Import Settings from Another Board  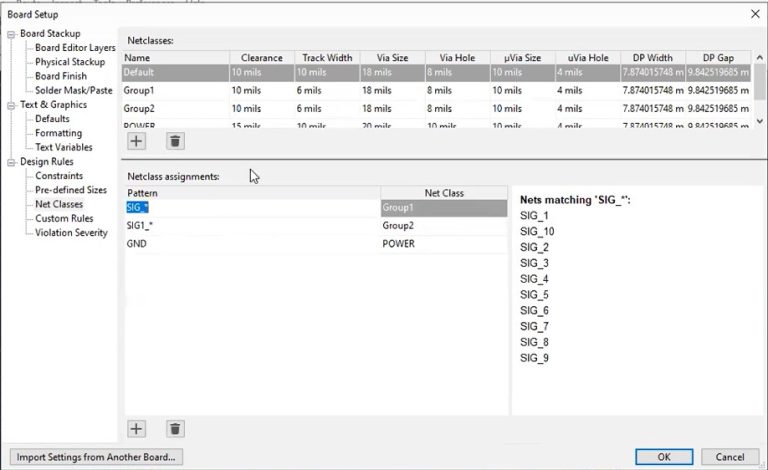(x=99, y=457)
